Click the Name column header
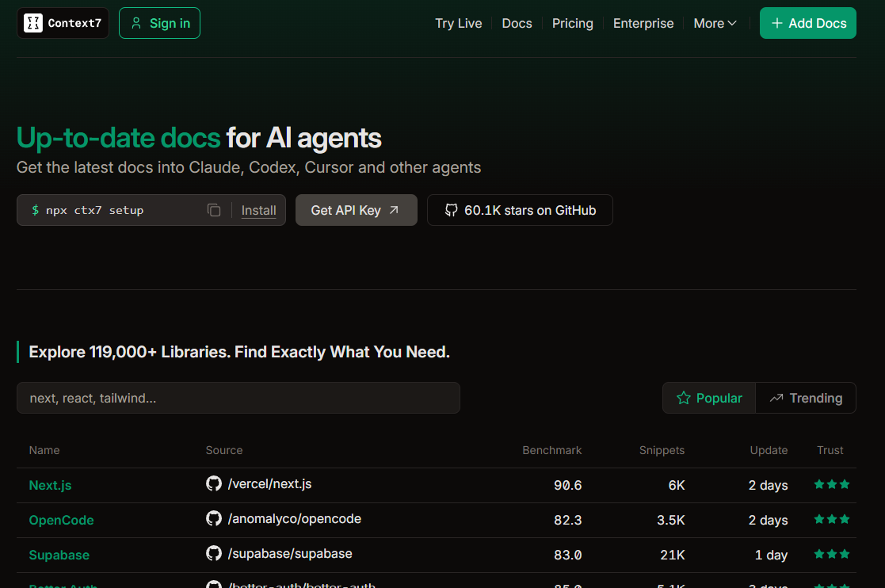885x588 pixels. (44, 450)
